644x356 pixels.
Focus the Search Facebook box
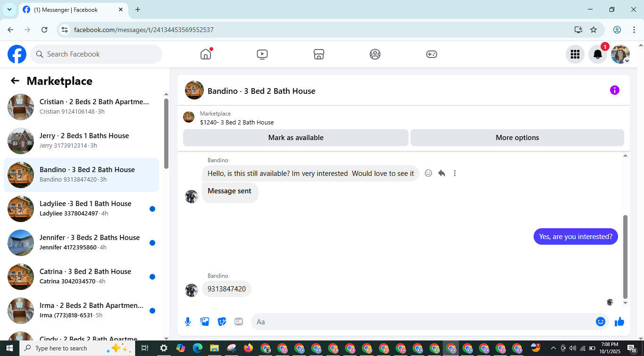tap(96, 54)
